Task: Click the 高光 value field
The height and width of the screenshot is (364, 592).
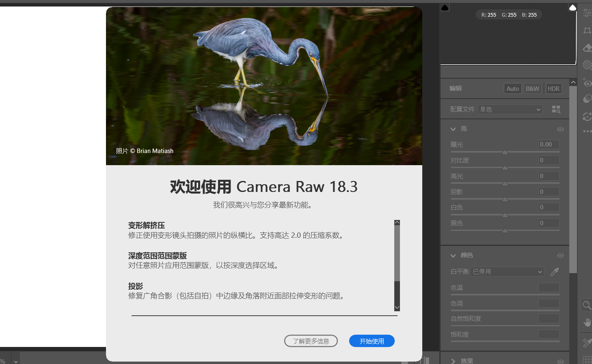Action: (x=549, y=176)
